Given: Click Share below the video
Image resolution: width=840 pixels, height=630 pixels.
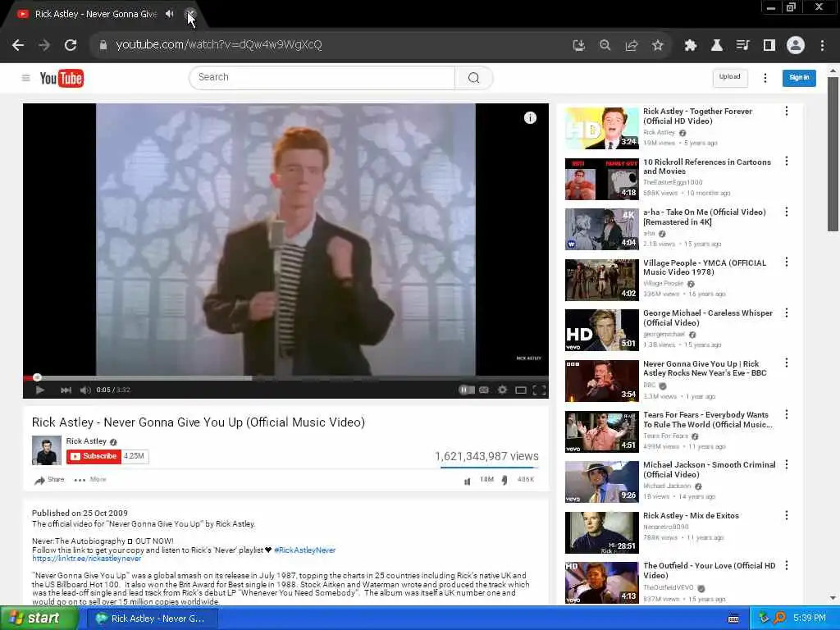Looking at the screenshot, I should click(x=49, y=479).
